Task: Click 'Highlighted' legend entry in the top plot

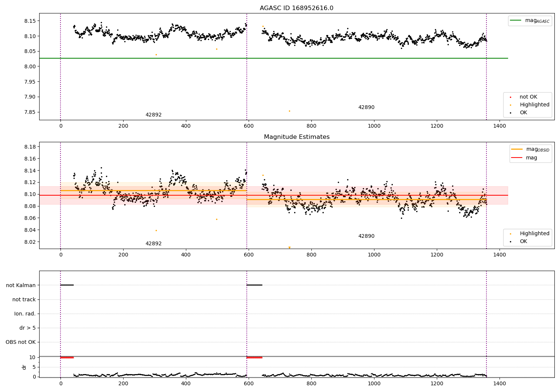Action: 535,105
